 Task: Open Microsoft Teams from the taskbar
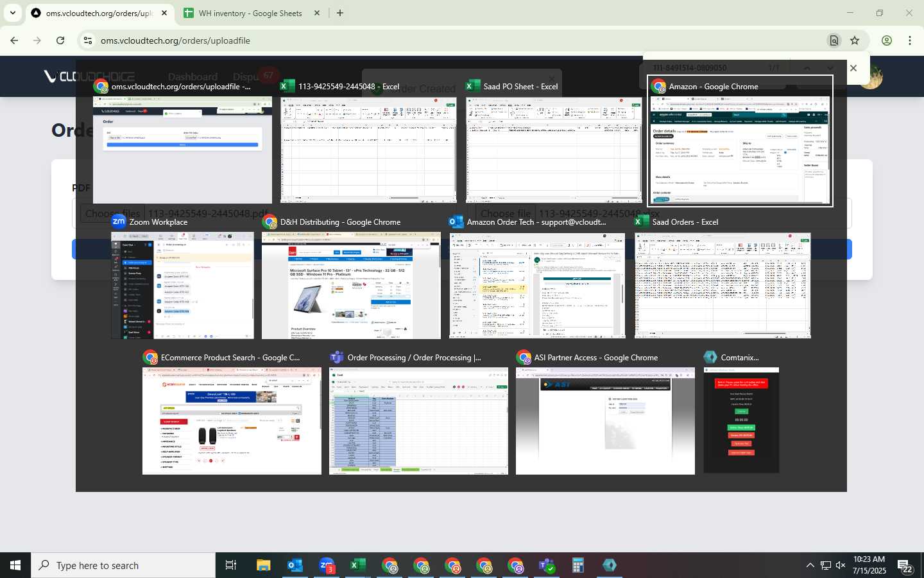pos(547,565)
